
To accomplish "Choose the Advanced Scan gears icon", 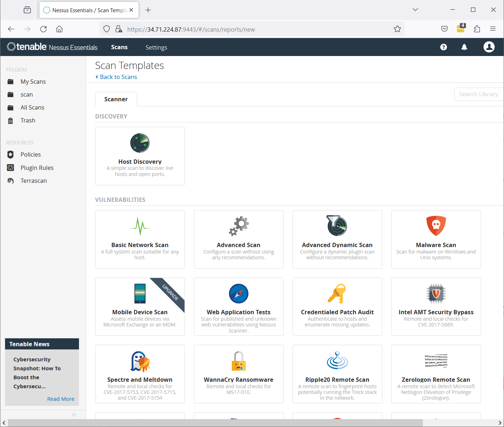I will [x=239, y=226].
